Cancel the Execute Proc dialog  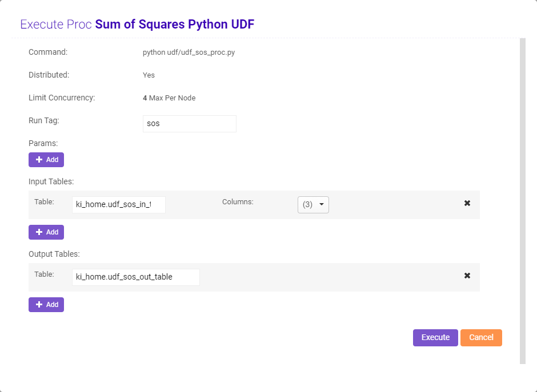[481, 337]
